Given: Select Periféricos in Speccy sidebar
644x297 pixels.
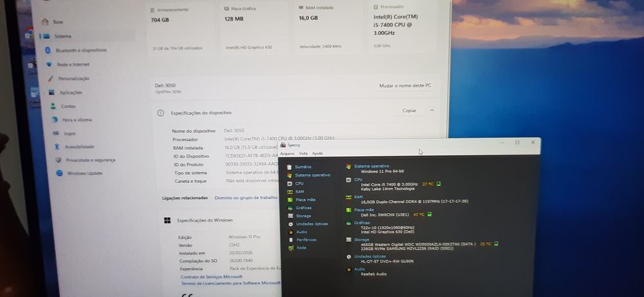Looking at the screenshot, I should pyautogui.click(x=306, y=240).
